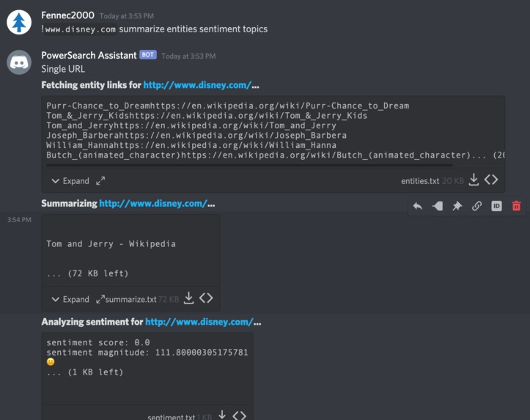The width and height of the screenshot is (530, 420).
Task: Click Joseph_Barbera line in entities block
Action: pyautogui.click(x=196, y=136)
